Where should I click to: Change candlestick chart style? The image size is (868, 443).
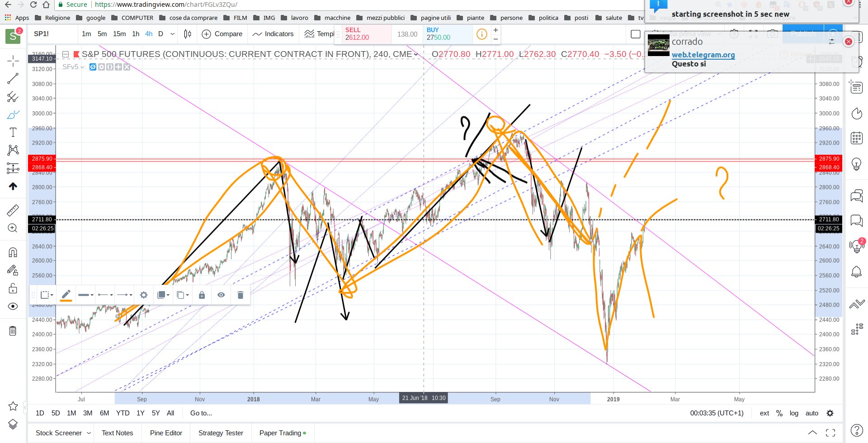(188, 34)
